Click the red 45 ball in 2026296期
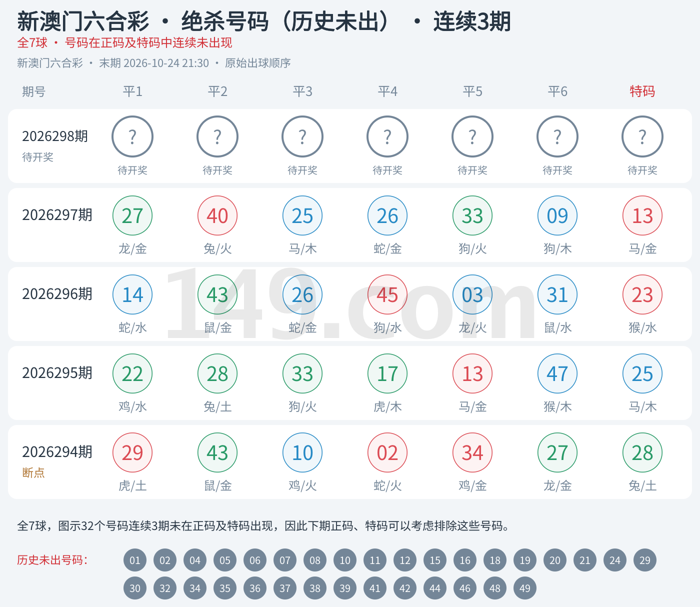This screenshot has width=700, height=607. [387, 294]
